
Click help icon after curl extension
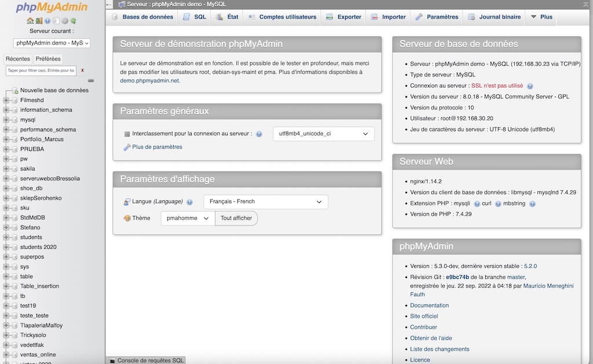(x=498, y=204)
